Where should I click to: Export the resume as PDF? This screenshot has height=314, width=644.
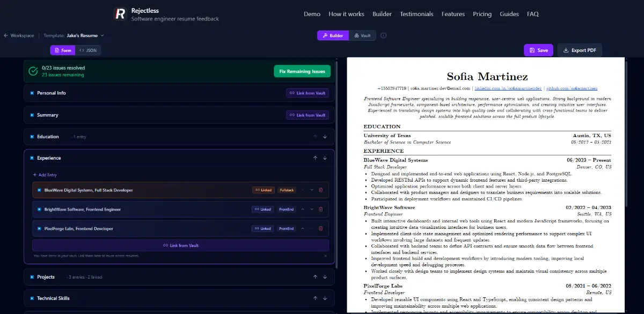point(580,50)
